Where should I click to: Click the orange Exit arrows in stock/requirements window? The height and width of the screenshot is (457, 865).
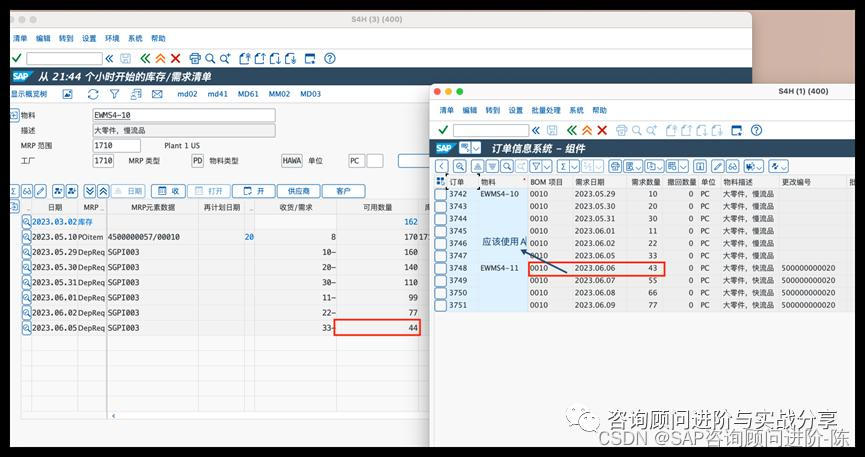click(160, 59)
